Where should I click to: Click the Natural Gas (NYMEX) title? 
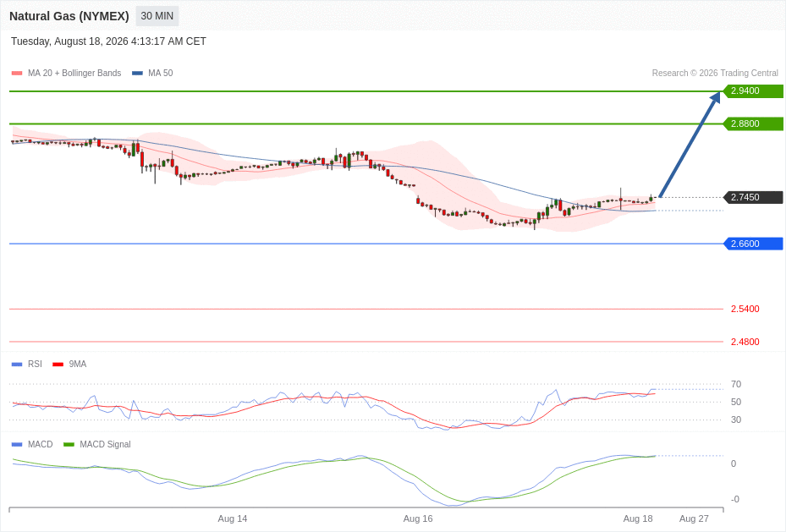(x=69, y=16)
